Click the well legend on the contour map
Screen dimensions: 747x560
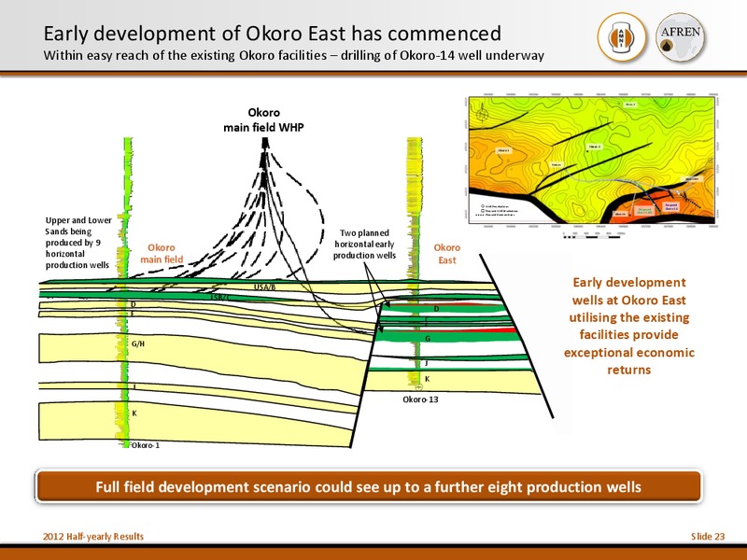(x=499, y=211)
